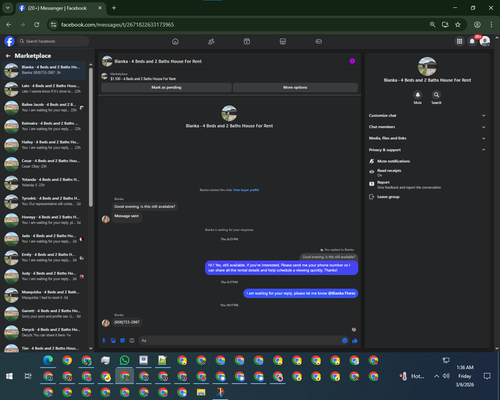Open the Facebook menu grid icon
This screenshot has width=500, height=400.
459,41
